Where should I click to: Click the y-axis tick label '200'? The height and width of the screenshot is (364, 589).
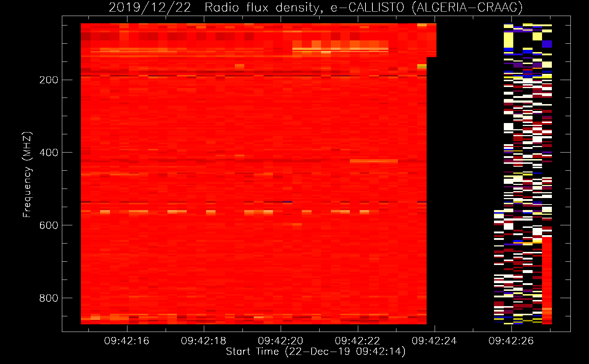point(49,80)
